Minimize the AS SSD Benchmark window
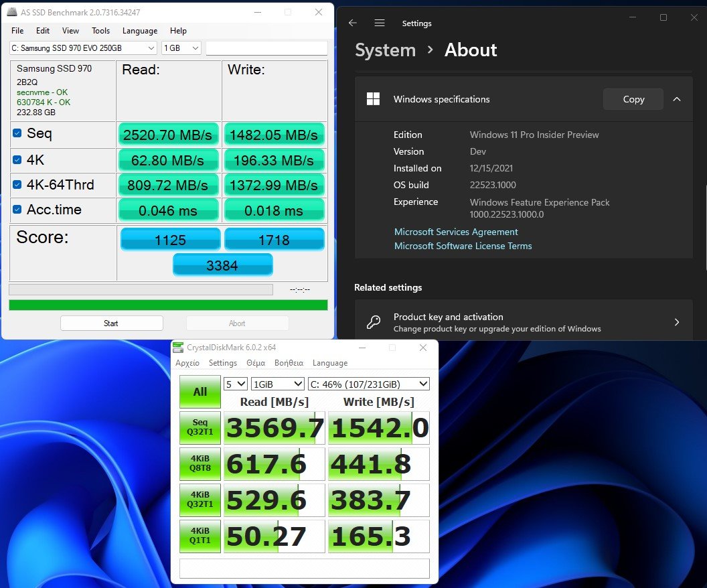 coord(258,12)
